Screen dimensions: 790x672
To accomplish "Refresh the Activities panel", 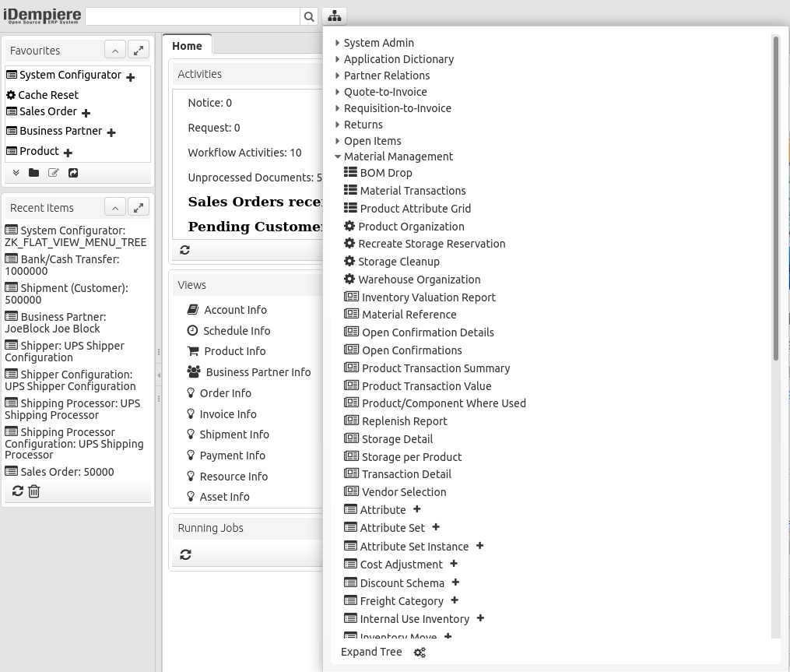I will (184, 250).
